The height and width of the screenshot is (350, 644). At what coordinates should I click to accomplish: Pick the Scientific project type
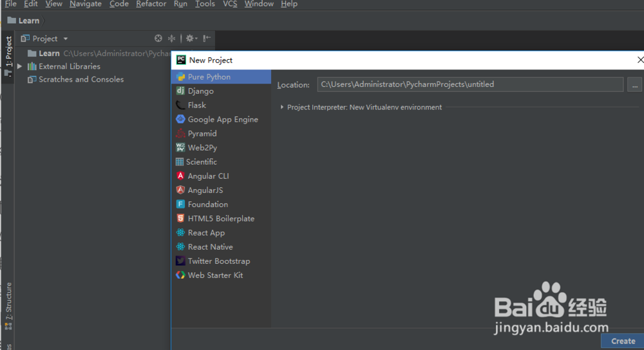221,161
